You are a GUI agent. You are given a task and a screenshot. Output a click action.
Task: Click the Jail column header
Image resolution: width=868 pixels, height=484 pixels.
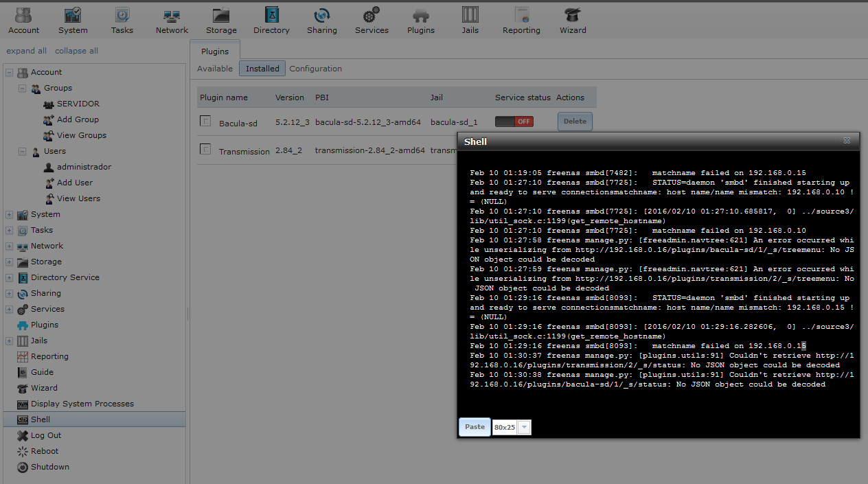[x=437, y=97]
